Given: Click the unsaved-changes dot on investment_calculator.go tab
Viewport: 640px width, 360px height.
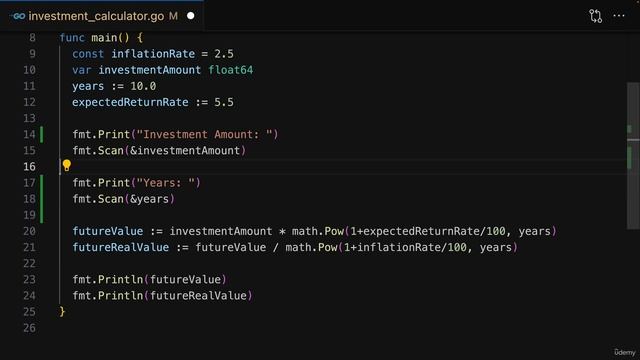Looking at the screenshot, I should (x=191, y=16).
